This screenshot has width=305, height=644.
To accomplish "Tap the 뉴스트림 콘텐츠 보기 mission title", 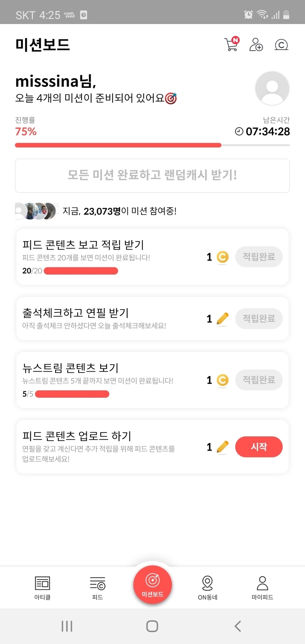I will click(70, 368).
